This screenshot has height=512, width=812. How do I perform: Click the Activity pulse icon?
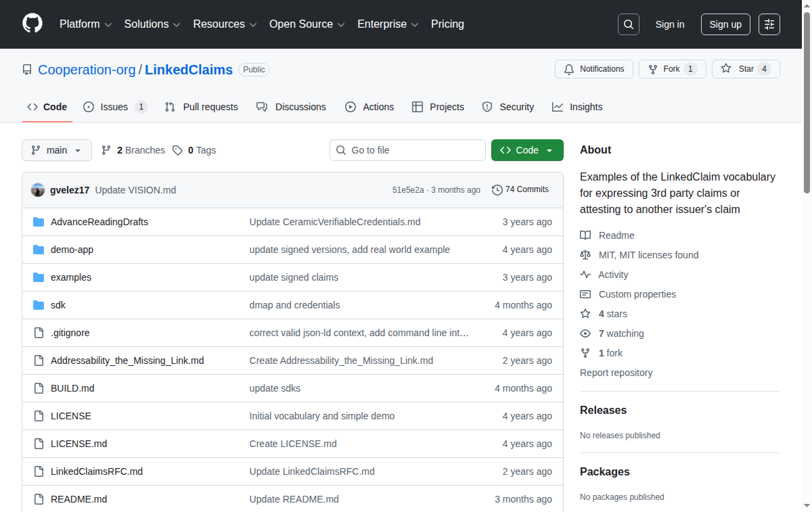[x=585, y=275]
